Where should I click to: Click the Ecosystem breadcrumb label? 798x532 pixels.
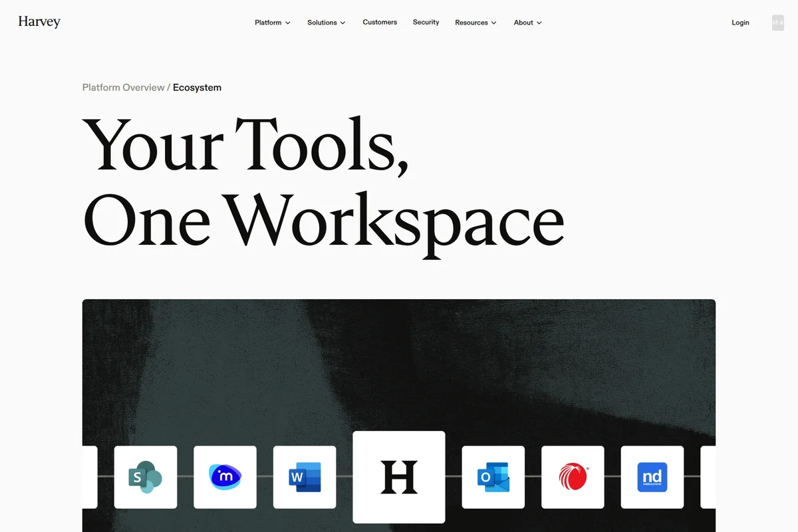197,87
